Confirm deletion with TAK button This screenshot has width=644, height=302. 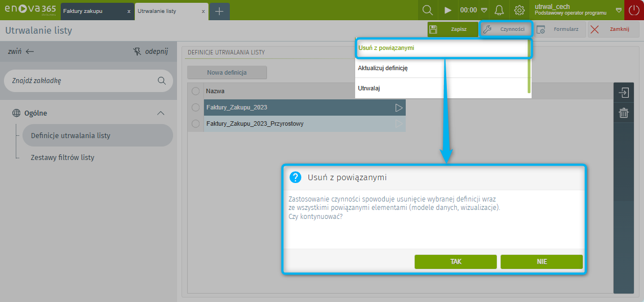(x=455, y=262)
